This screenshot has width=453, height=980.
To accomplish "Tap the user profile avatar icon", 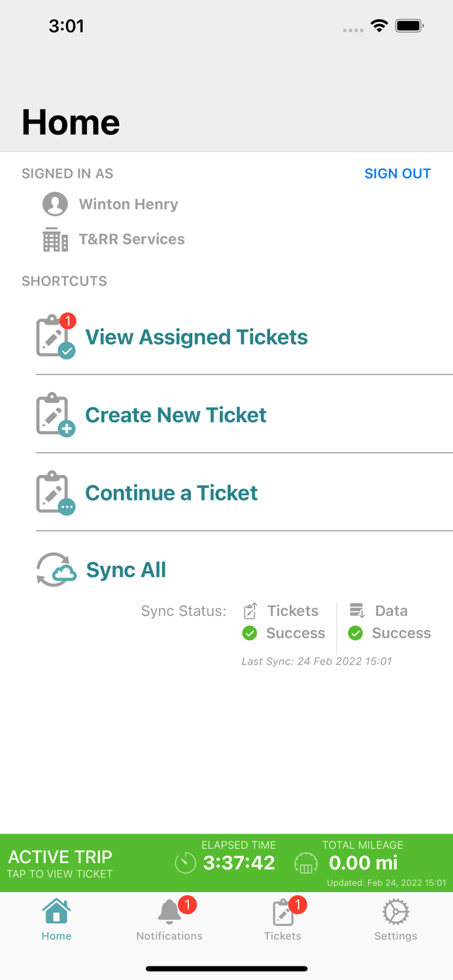I will (x=55, y=204).
